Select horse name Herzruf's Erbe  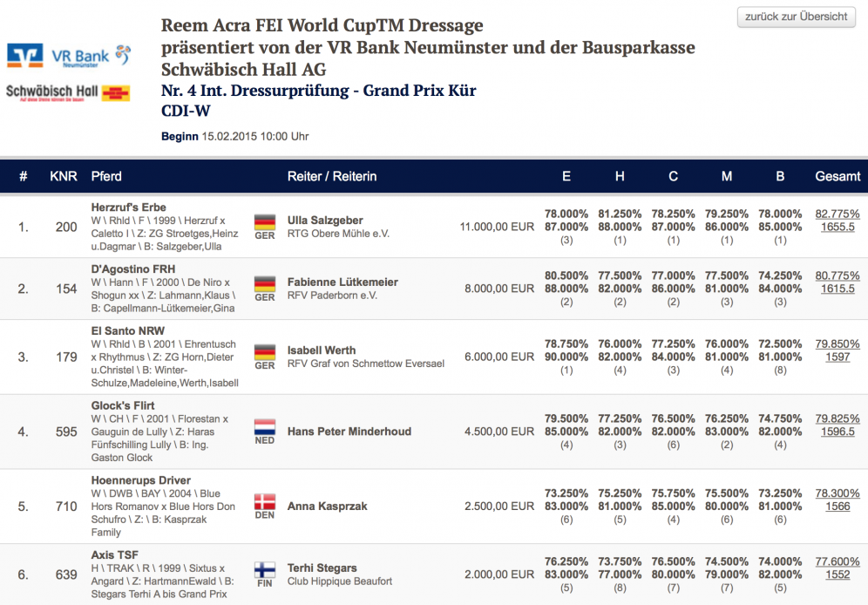click(128, 207)
